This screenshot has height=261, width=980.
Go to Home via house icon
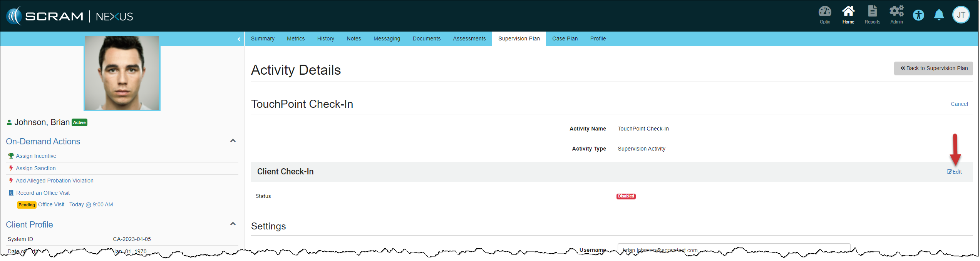point(848,15)
